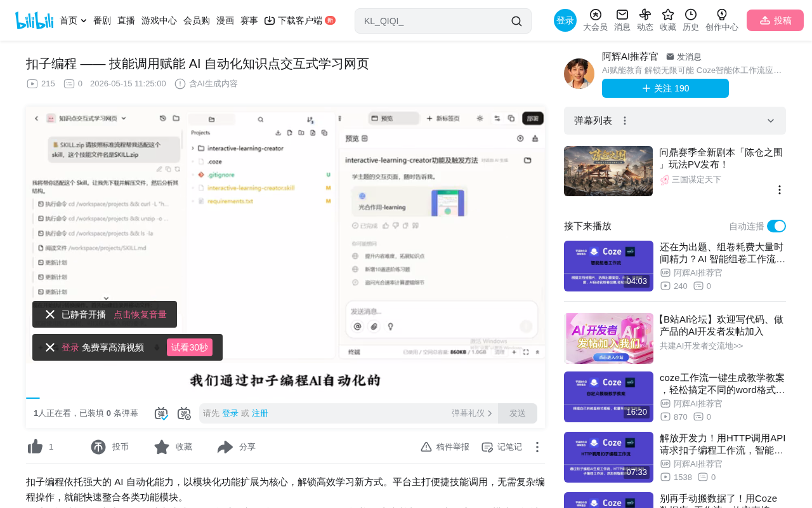Click the pink 投稿 upload button
This screenshot has width=812, height=508.
coord(775,20)
